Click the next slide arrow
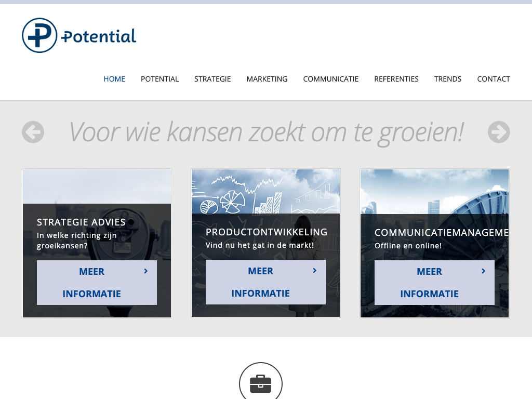532x399 pixels. tap(499, 132)
